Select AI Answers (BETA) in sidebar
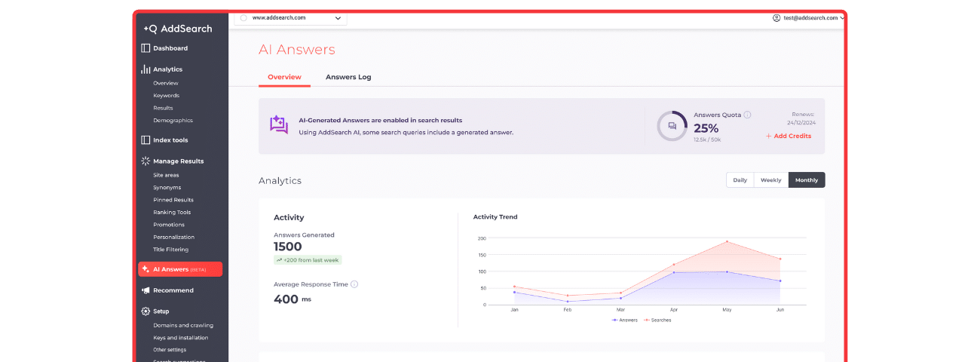The height and width of the screenshot is (362, 980). (x=180, y=269)
